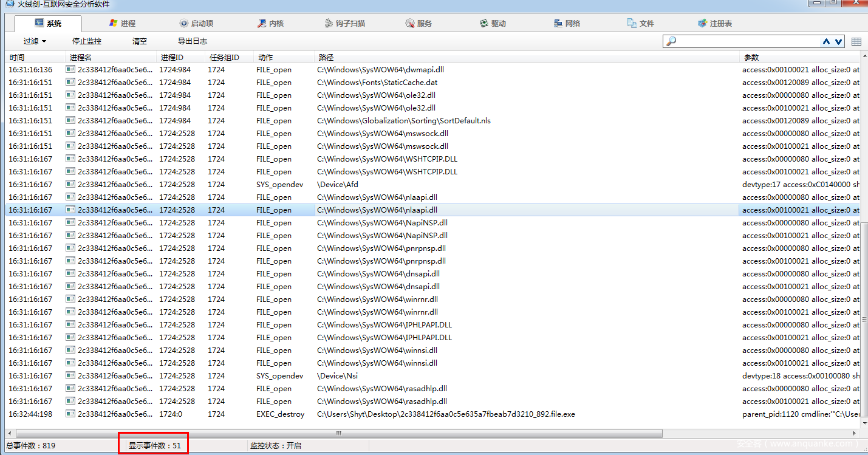The image size is (868, 455).
Task: Click the timestamp 16:32:44:198
Action: [x=30, y=414]
